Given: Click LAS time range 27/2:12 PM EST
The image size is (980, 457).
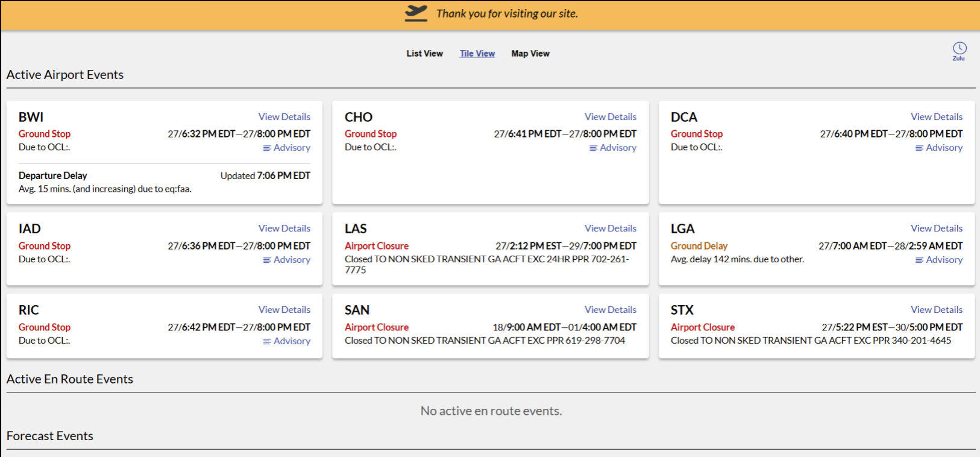Looking at the screenshot, I should pos(566,246).
